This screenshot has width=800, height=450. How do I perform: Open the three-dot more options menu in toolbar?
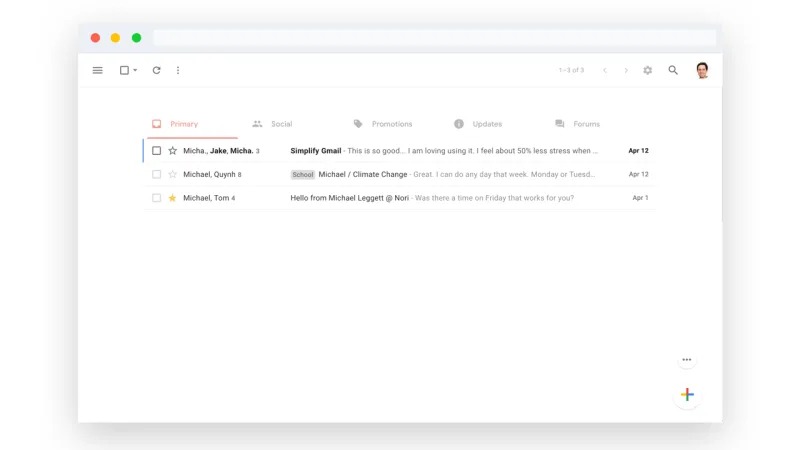[178, 70]
